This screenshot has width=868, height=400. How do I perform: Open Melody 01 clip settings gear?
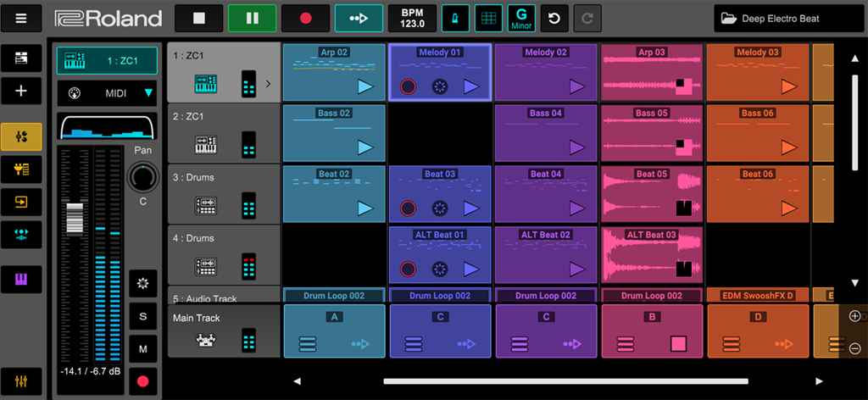440,86
